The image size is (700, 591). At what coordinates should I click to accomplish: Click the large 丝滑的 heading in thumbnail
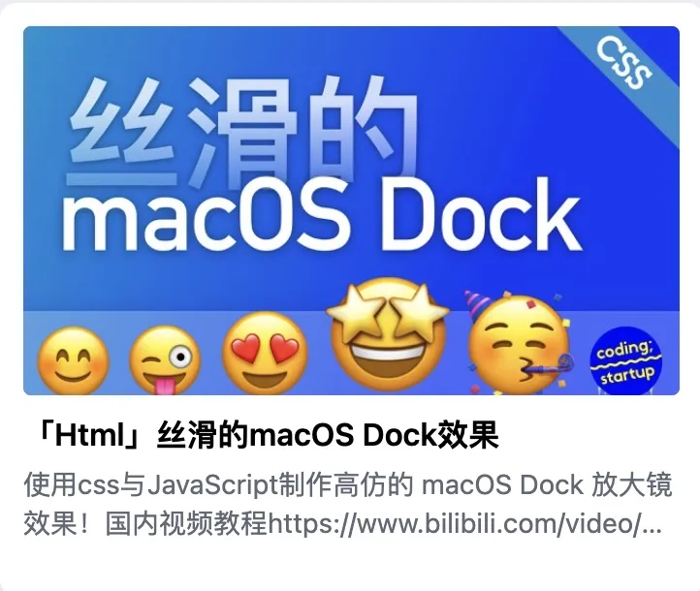pos(242,130)
